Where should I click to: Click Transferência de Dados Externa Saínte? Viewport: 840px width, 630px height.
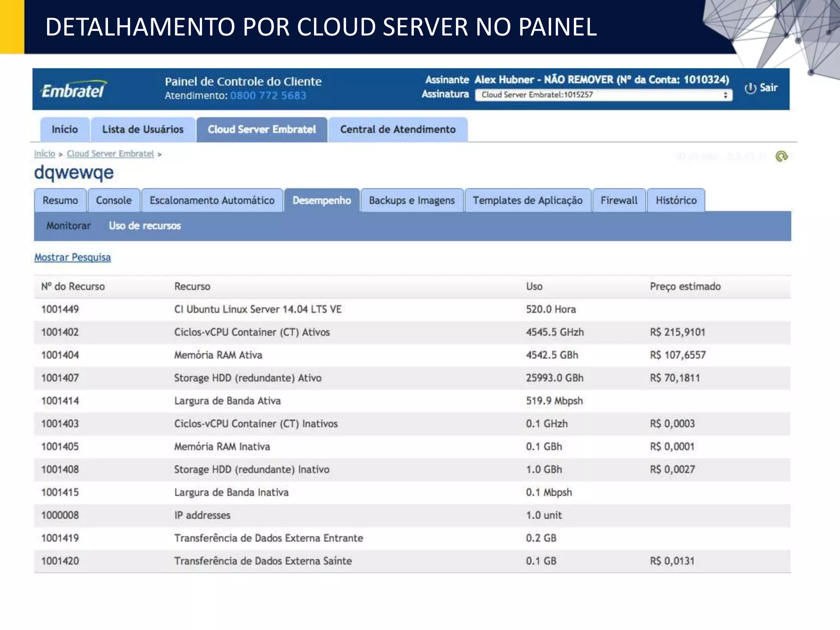[263, 561]
